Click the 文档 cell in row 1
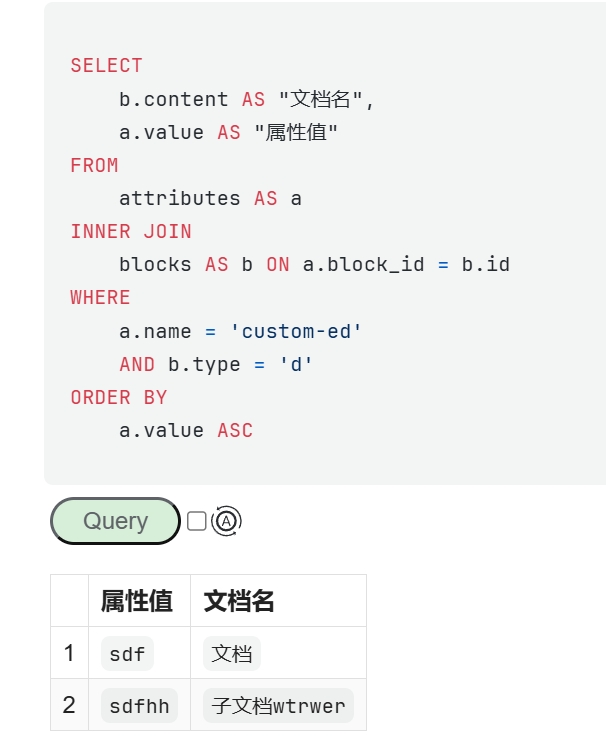Screen dimensions: 606x749 232,654
